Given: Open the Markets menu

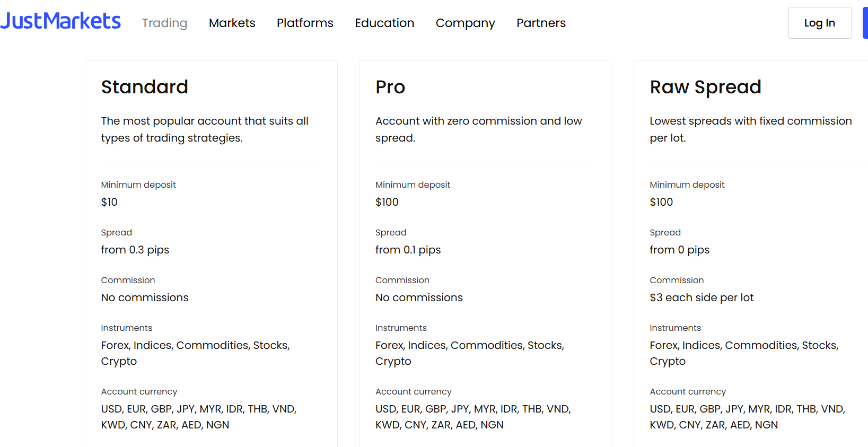Looking at the screenshot, I should click(232, 23).
